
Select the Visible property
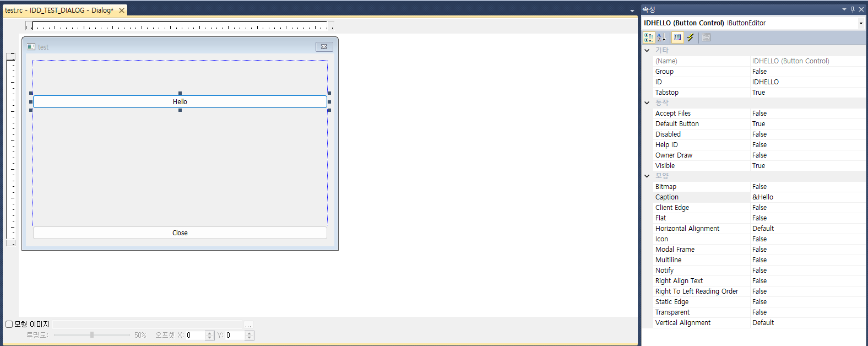759,166
